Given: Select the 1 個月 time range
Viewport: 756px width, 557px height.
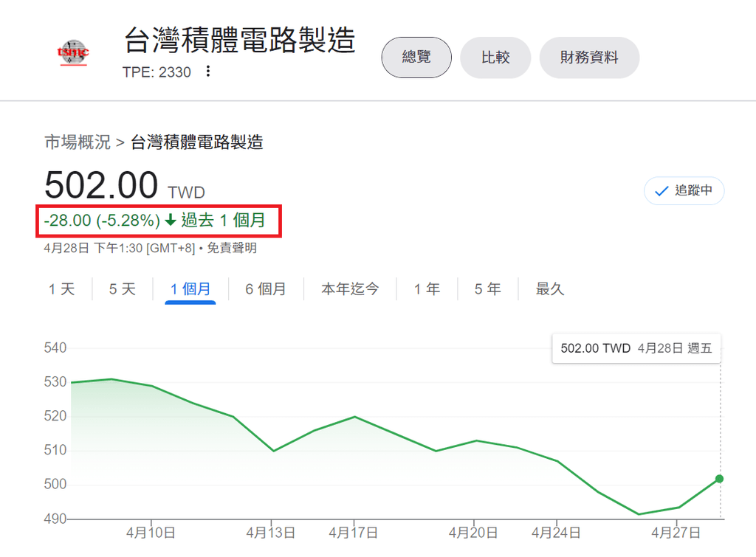Looking at the screenshot, I should tap(190, 289).
